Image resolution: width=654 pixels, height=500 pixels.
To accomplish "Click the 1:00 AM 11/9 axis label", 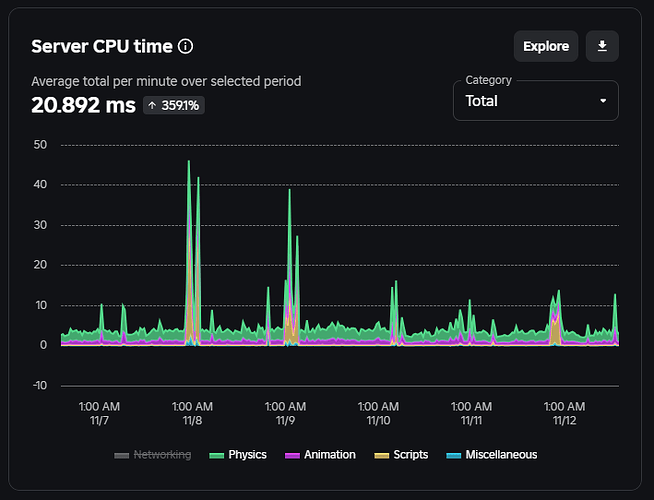I will click(285, 413).
